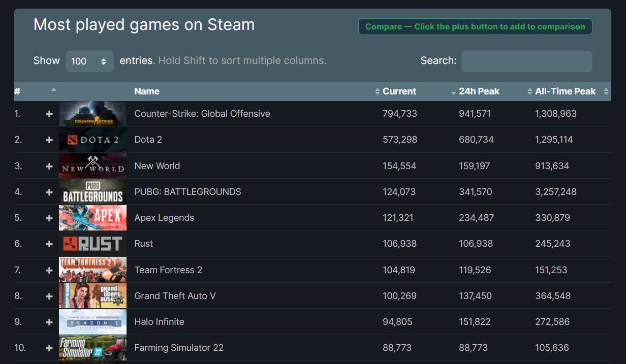Open the Apex Legends game link
The height and width of the screenshot is (364, 626).
pos(164,218)
